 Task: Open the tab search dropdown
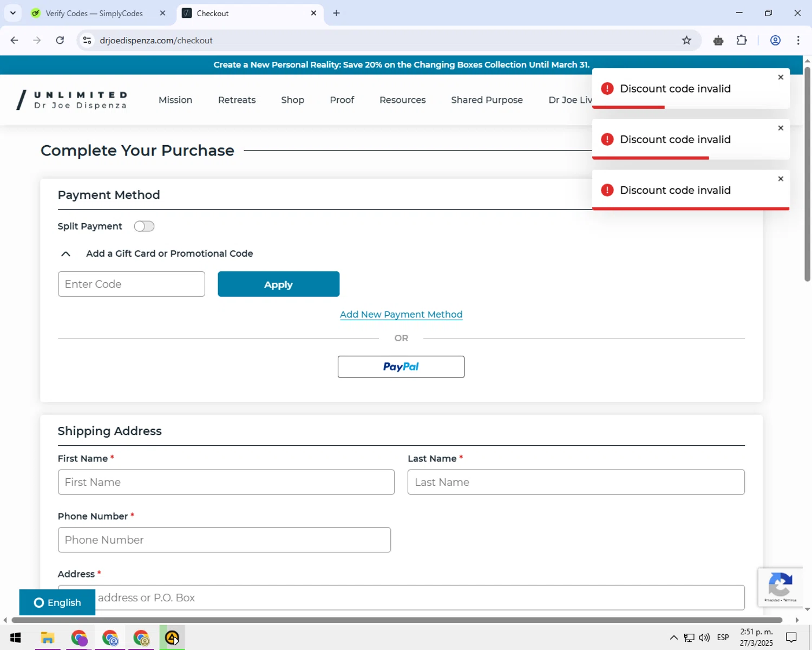[x=13, y=13]
